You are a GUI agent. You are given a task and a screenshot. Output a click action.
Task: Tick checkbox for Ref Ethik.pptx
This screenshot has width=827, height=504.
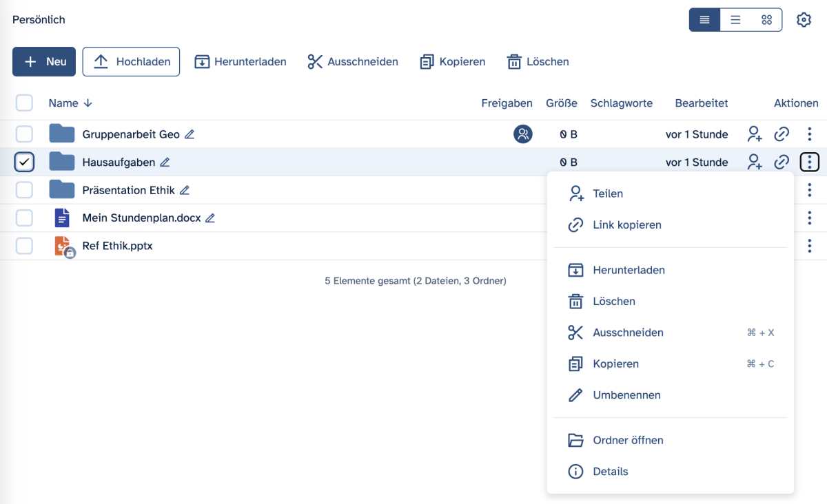click(24, 246)
